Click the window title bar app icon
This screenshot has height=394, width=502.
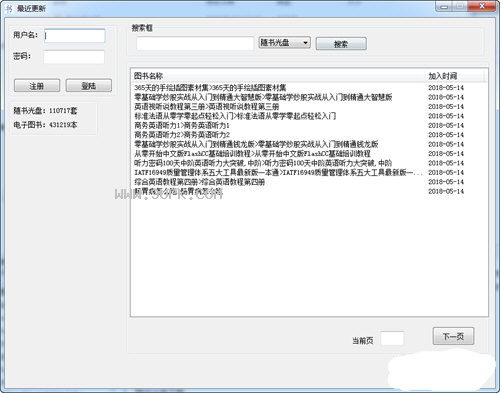9,8
